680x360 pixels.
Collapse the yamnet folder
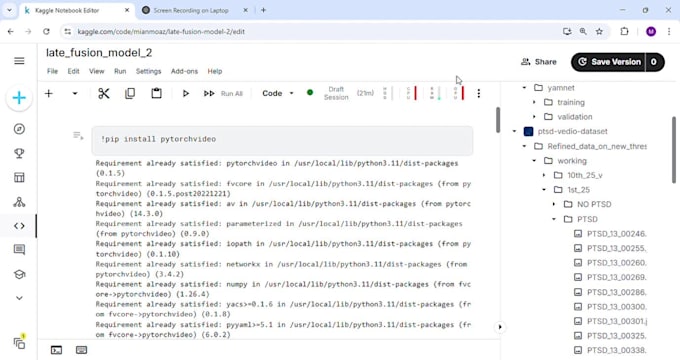[524, 88]
